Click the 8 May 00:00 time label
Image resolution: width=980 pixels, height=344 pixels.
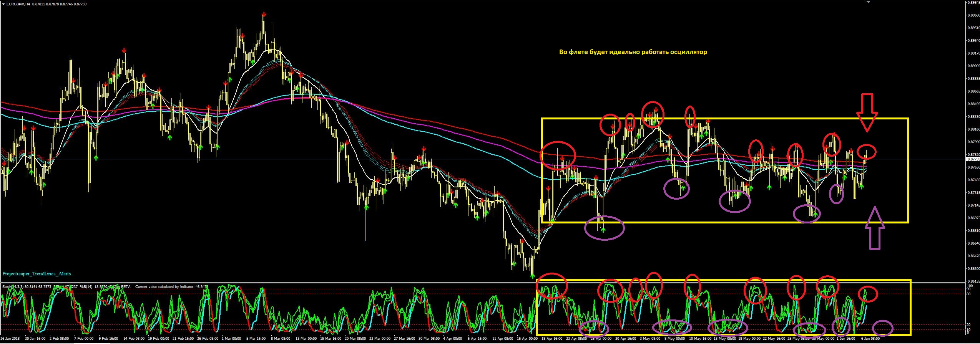point(674,339)
